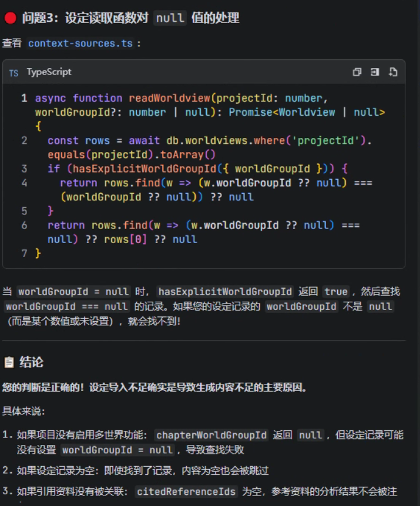Viewport: 420px width, 506px height.
Task: Click the null tag in the 问题3 heading
Action: [x=170, y=18]
